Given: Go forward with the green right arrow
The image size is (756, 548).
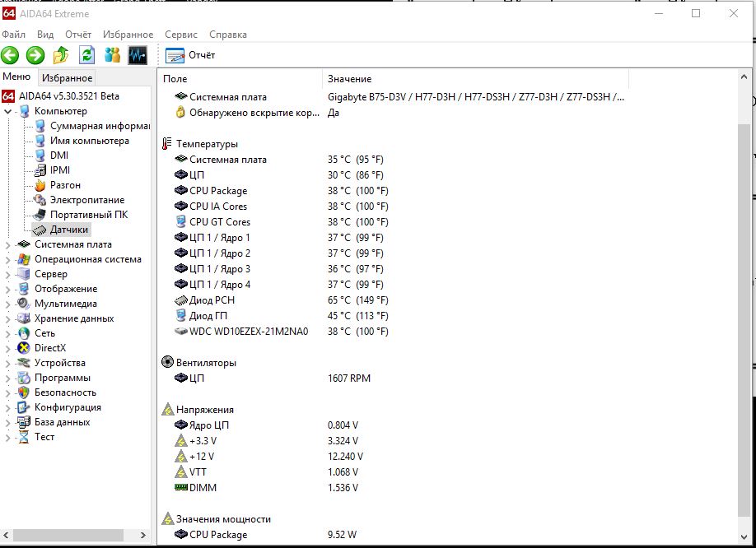Looking at the screenshot, I should coord(35,55).
